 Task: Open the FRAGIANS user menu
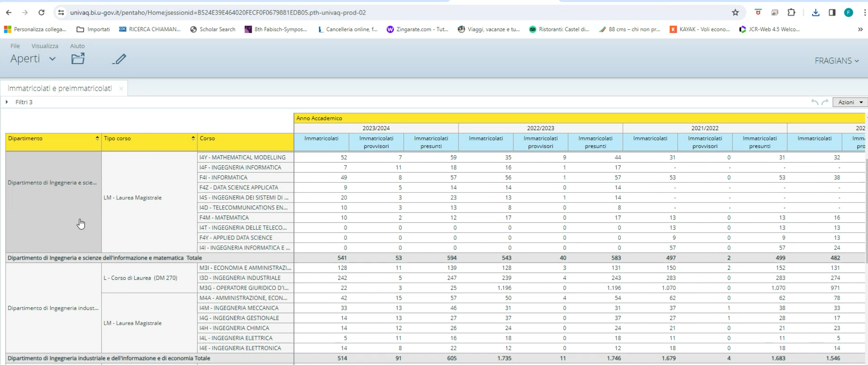click(x=837, y=61)
